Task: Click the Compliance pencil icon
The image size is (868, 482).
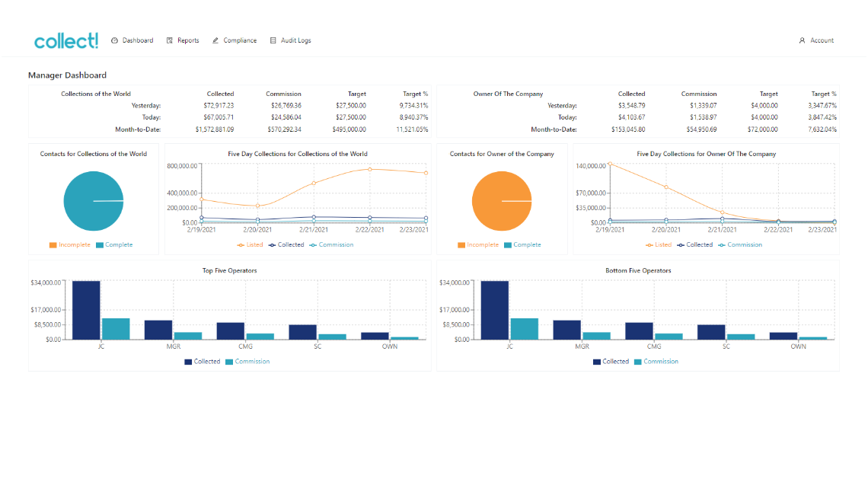Action: (215, 40)
